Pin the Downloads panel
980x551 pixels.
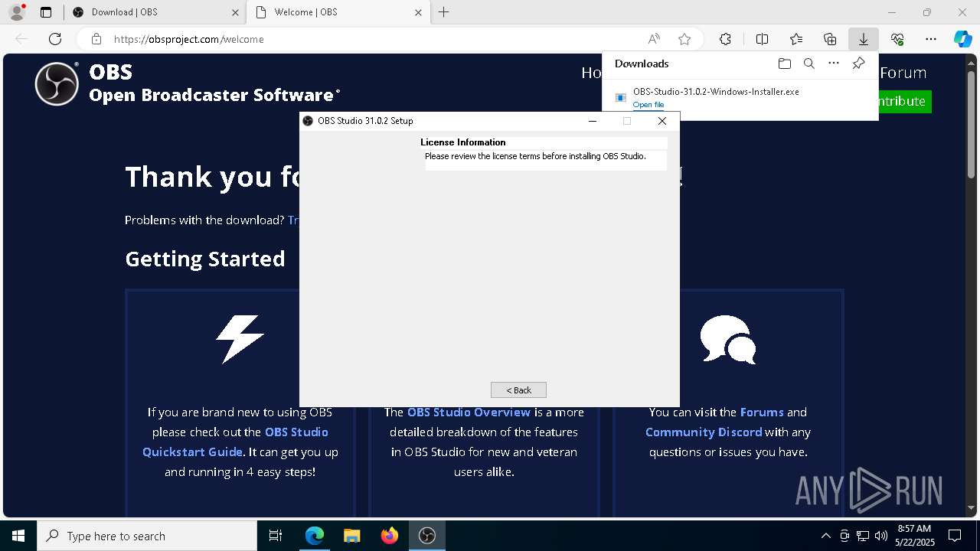(858, 64)
